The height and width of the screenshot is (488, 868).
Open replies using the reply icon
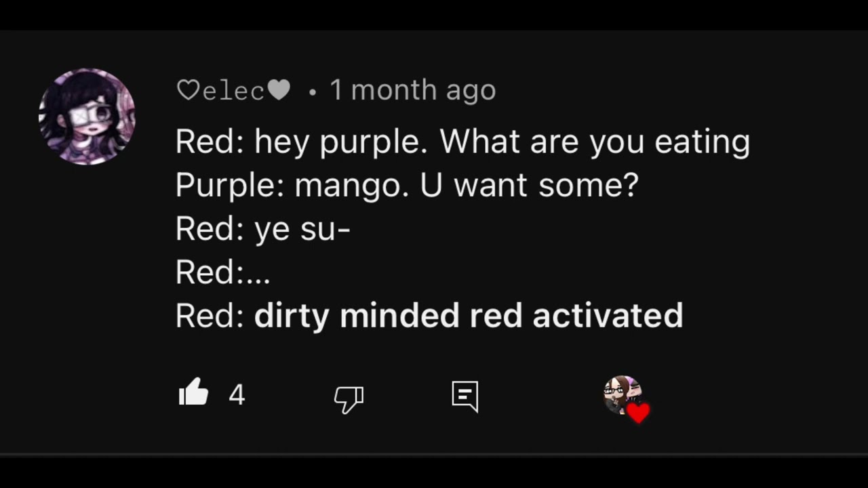coord(465,396)
